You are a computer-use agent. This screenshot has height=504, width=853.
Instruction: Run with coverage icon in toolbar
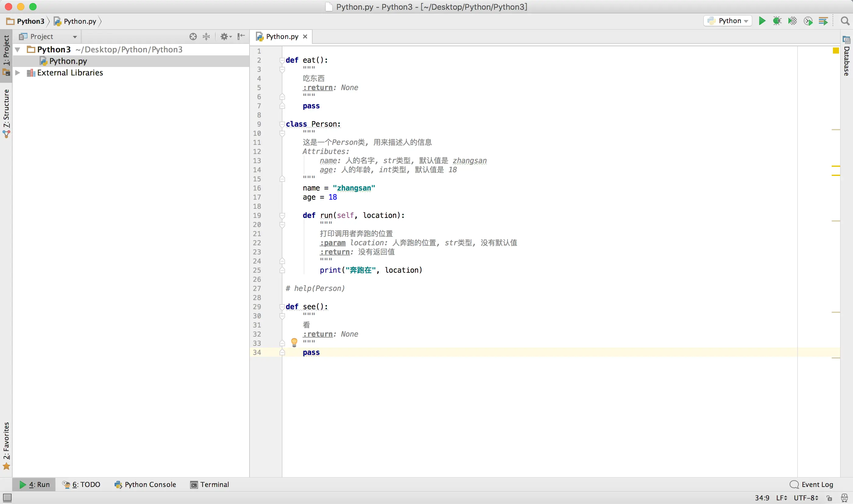[792, 21]
